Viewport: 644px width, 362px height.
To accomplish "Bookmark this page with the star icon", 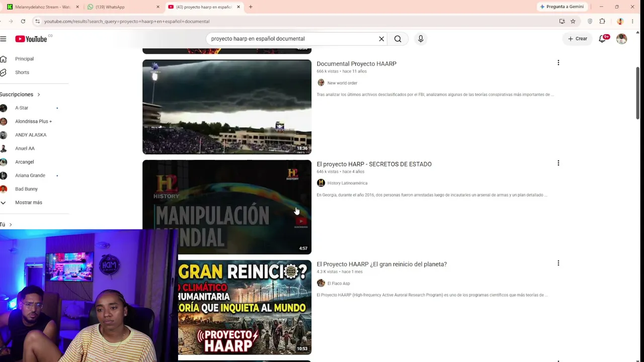I will point(573,21).
